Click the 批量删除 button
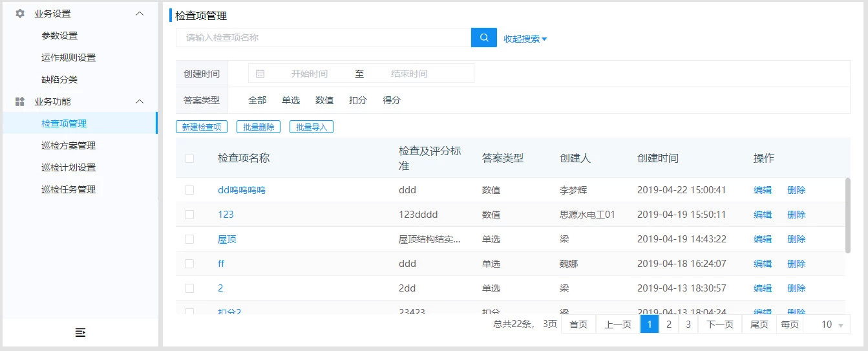868x351 pixels. coord(259,127)
